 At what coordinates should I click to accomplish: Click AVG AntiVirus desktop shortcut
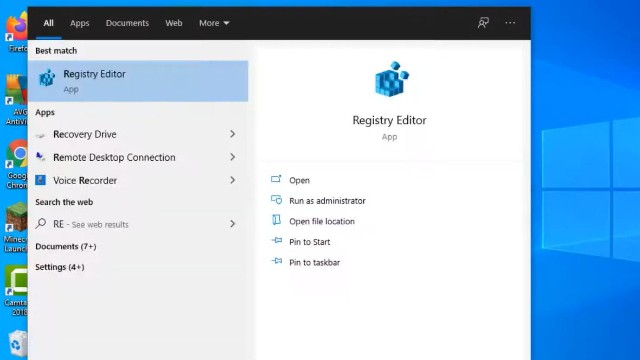coord(16,100)
